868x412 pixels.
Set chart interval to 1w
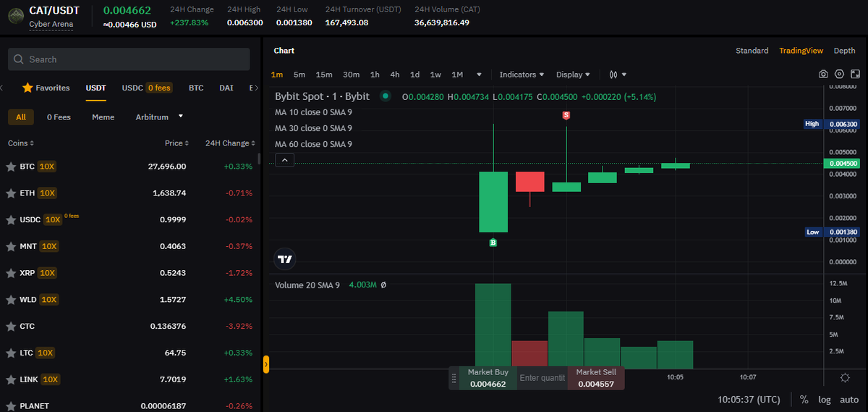tap(435, 75)
